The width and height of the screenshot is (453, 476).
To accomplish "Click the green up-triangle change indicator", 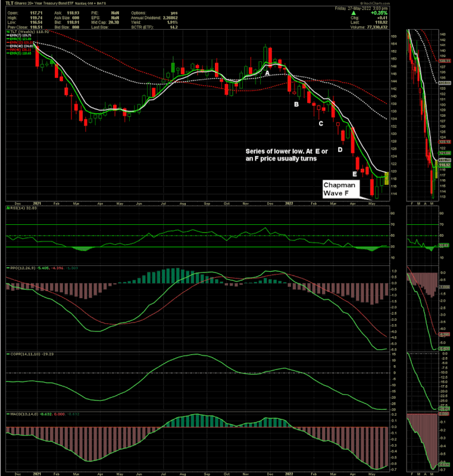I will click(354, 13).
